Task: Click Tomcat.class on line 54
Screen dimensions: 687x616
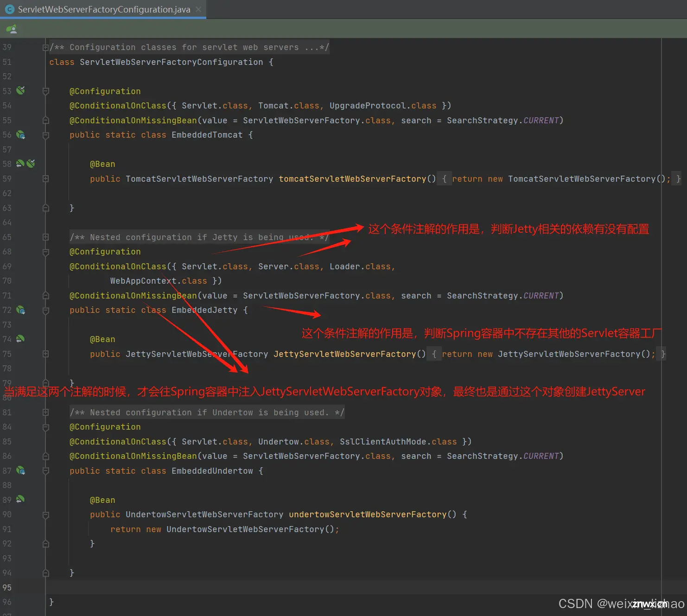Action: pyautogui.click(x=289, y=106)
